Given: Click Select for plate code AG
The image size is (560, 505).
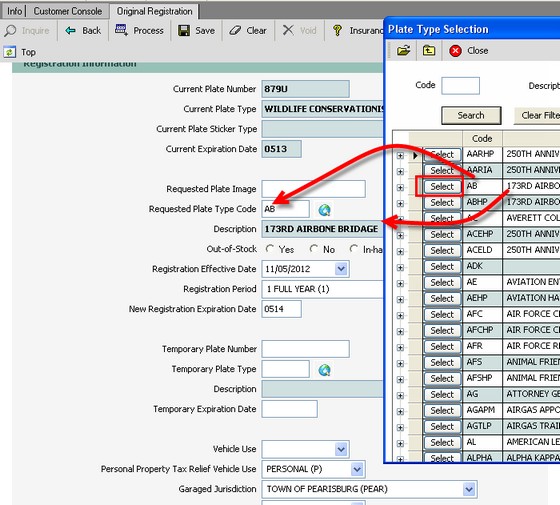Looking at the screenshot, I should (x=442, y=395).
